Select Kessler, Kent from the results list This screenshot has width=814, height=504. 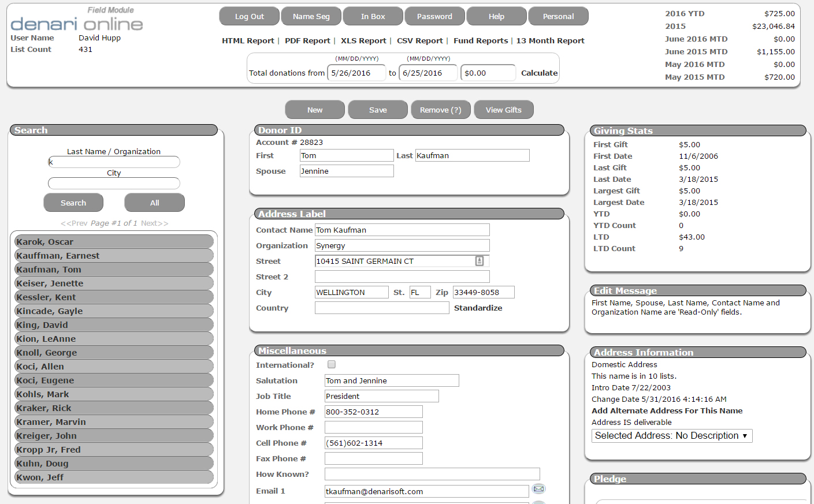(x=114, y=297)
